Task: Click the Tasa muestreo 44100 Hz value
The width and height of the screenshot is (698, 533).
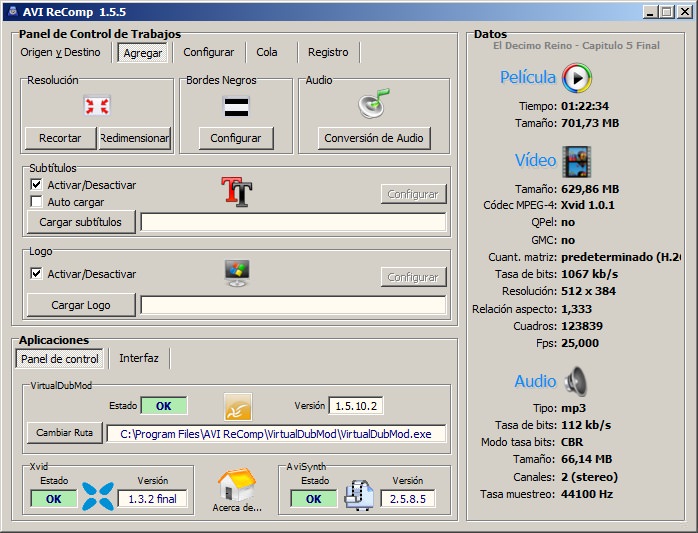Action: click(587, 494)
